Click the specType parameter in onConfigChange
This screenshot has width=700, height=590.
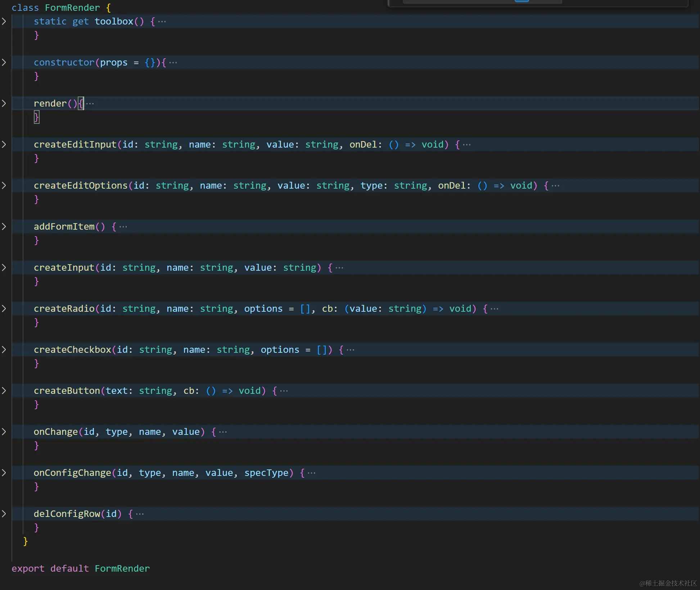click(266, 473)
